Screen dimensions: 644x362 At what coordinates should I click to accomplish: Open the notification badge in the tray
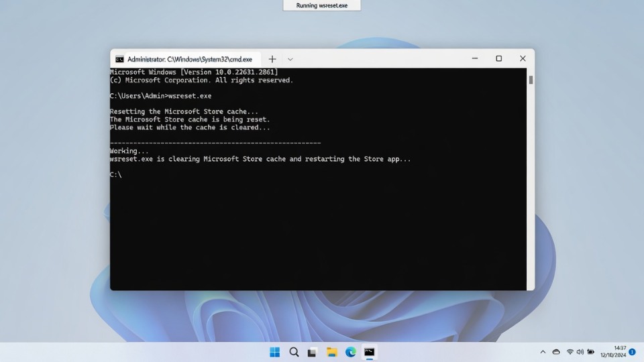tap(633, 352)
